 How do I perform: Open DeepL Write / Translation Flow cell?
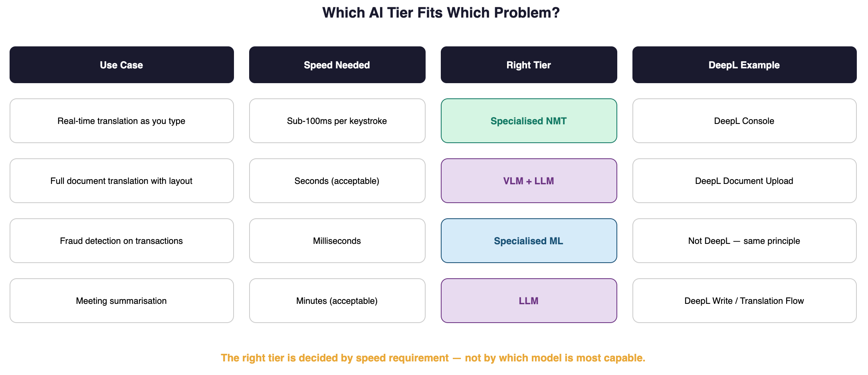tap(745, 301)
